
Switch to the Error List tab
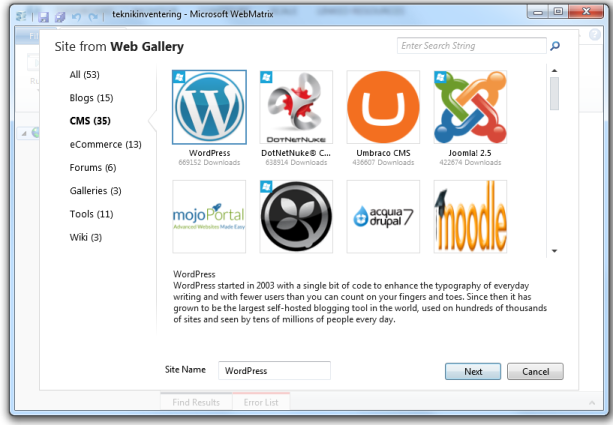click(261, 402)
